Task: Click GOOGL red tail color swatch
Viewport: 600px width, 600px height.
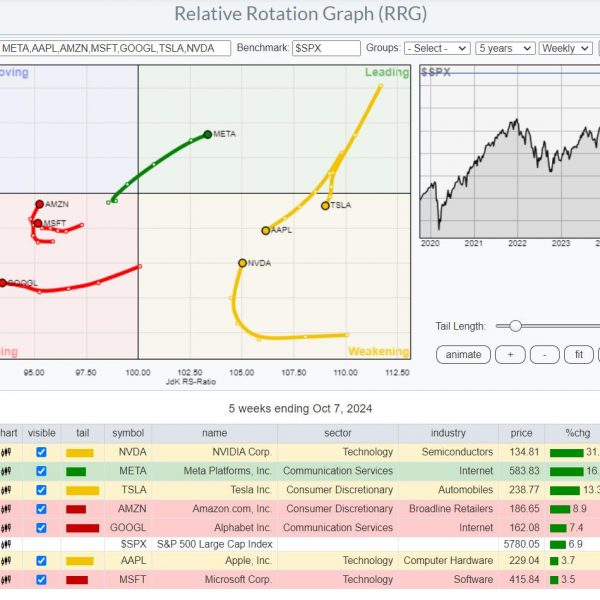Action: click(x=83, y=528)
